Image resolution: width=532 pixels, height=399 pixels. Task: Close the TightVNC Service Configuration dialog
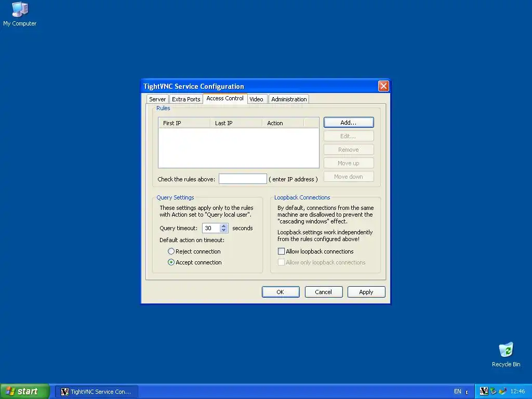point(383,86)
